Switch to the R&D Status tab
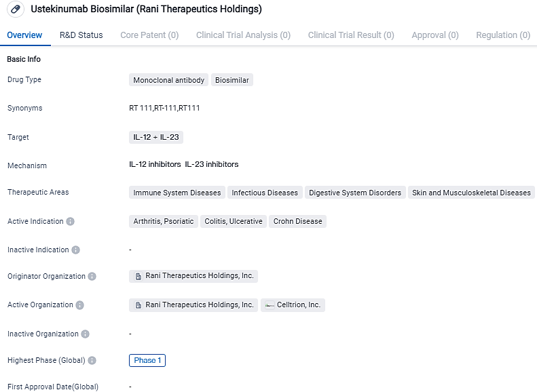The height and width of the screenshot is (392, 537). click(81, 35)
